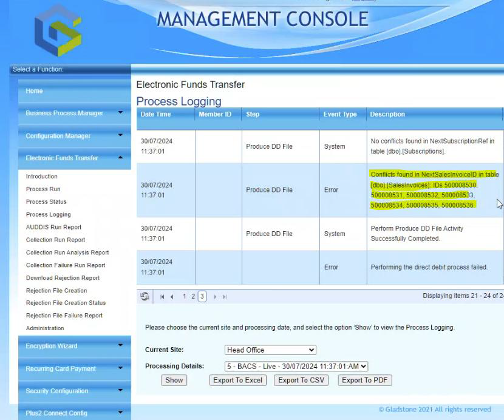Open Plus2 Connect Config section
Screen dimensions: 504x420
75,413
